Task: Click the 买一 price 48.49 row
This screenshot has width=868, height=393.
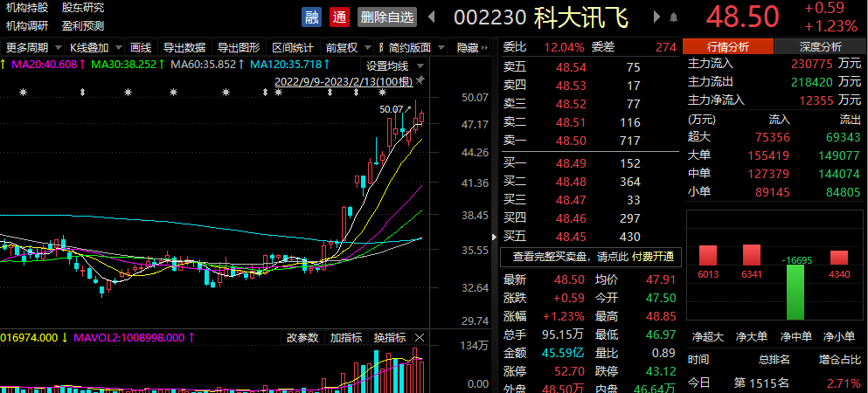Action: tap(589, 163)
